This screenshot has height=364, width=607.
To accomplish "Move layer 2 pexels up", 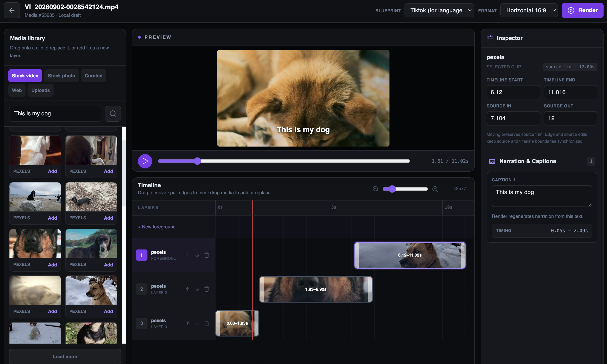I will click(188, 289).
